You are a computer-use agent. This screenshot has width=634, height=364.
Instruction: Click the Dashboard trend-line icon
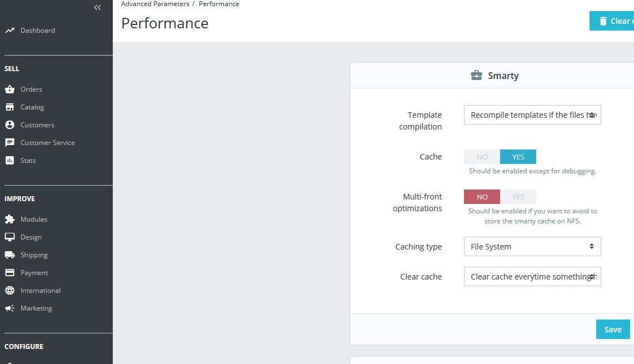click(9, 31)
